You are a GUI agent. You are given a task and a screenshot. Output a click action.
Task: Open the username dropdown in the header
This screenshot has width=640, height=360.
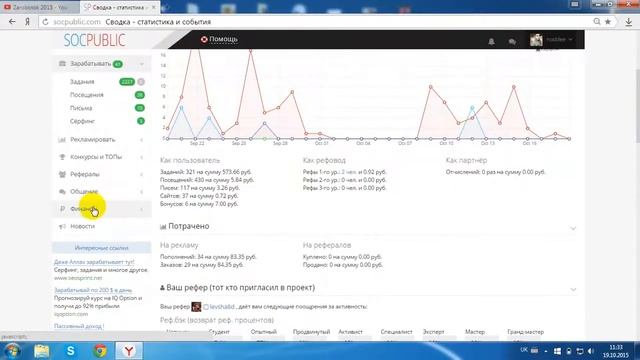559,40
